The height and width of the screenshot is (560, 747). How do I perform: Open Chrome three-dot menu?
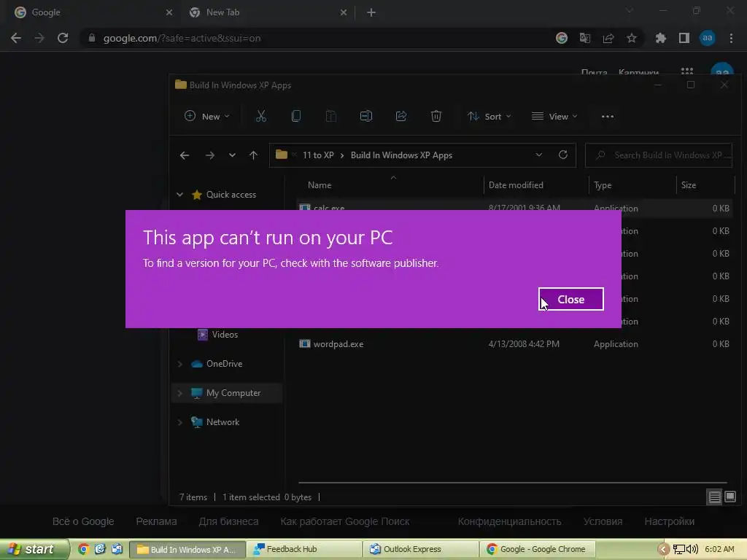click(731, 38)
